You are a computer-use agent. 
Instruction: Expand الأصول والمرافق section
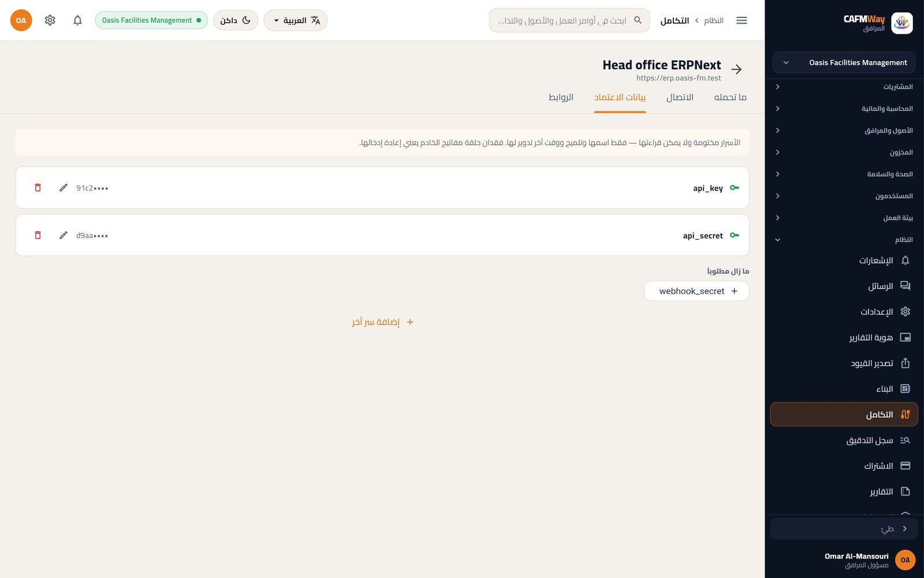[844, 131]
